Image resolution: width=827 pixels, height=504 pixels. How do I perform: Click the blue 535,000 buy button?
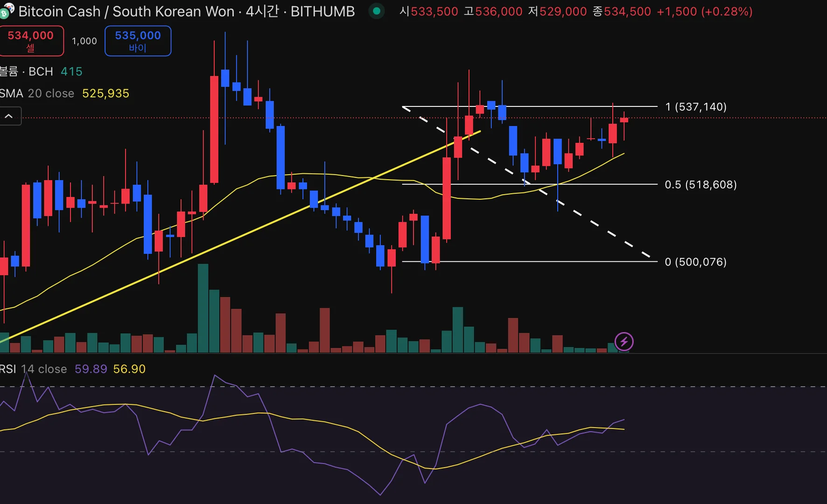[138, 41]
